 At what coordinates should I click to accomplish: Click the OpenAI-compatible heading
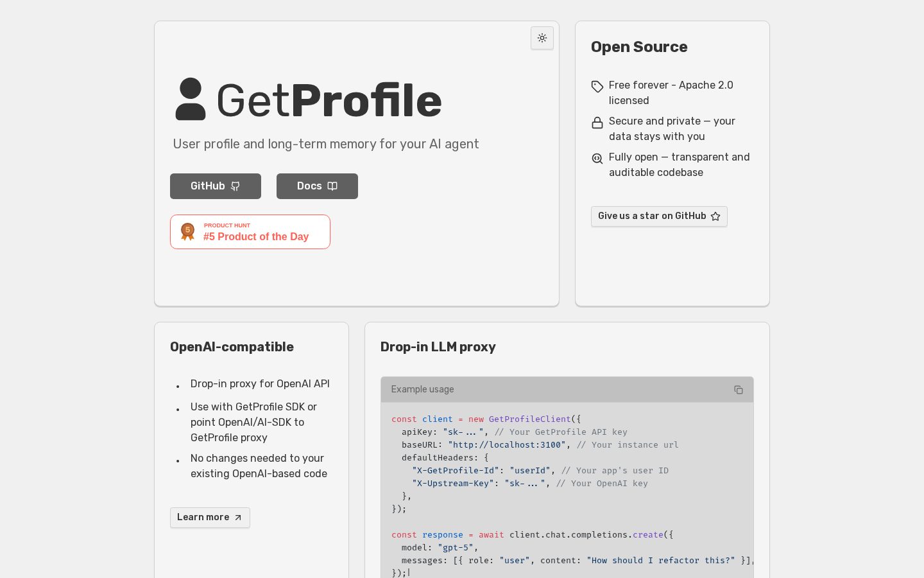tap(232, 347)
